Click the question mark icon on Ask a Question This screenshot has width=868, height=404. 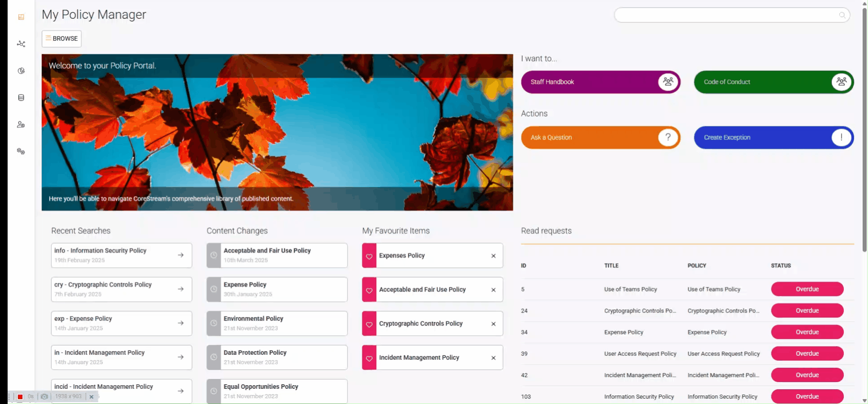pyautogui.click(x=668, y=137)
